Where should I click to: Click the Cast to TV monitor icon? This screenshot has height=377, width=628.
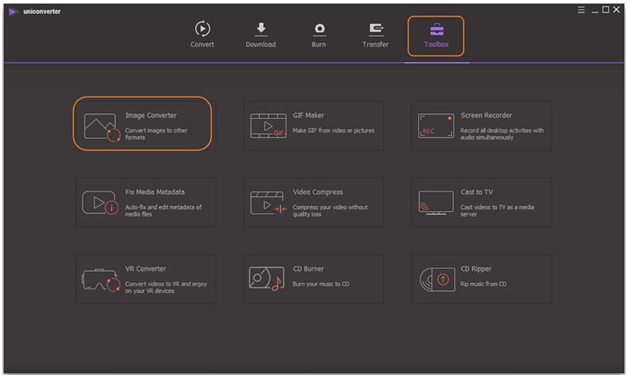[x=436, y=203]
